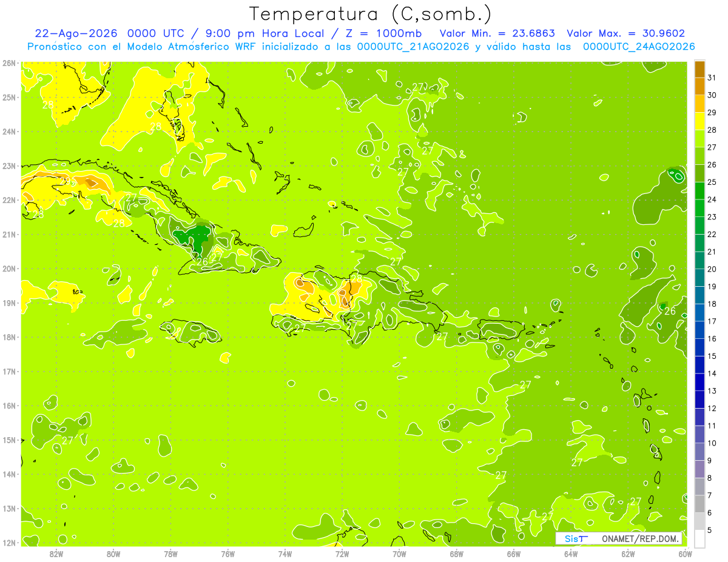
Task: Click the 82W longitude axis label
Action: pos(56,554)
